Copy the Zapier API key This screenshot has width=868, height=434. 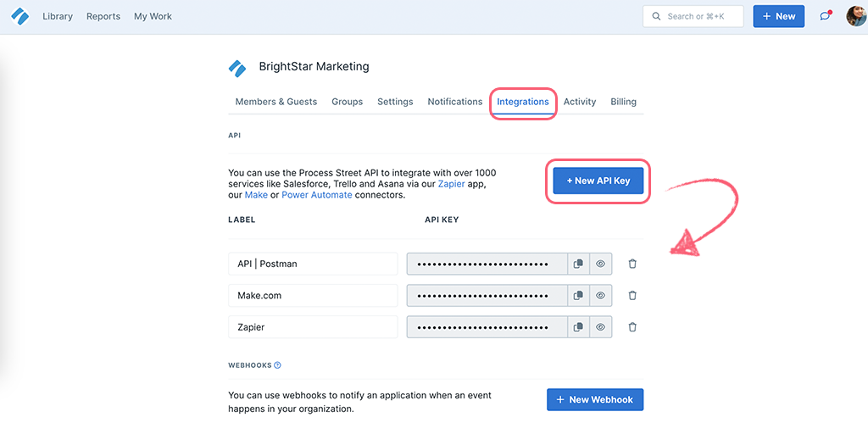(x=578, y=327)
